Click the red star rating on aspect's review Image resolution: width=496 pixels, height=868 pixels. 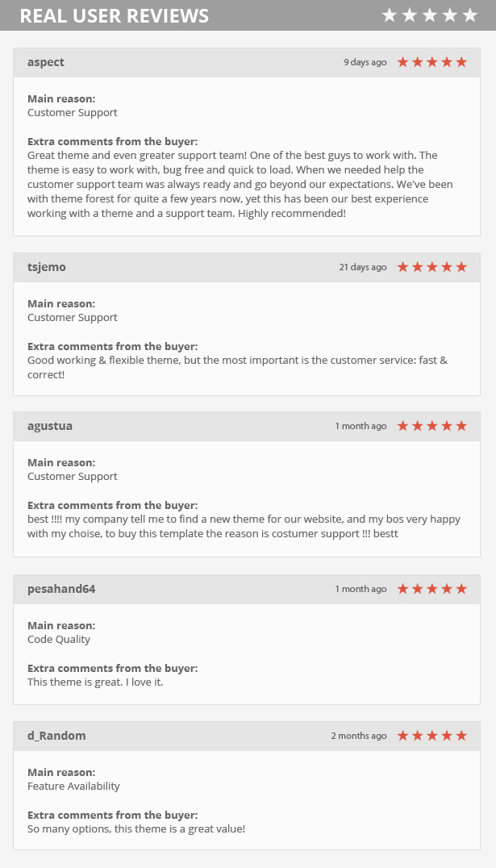431,62
